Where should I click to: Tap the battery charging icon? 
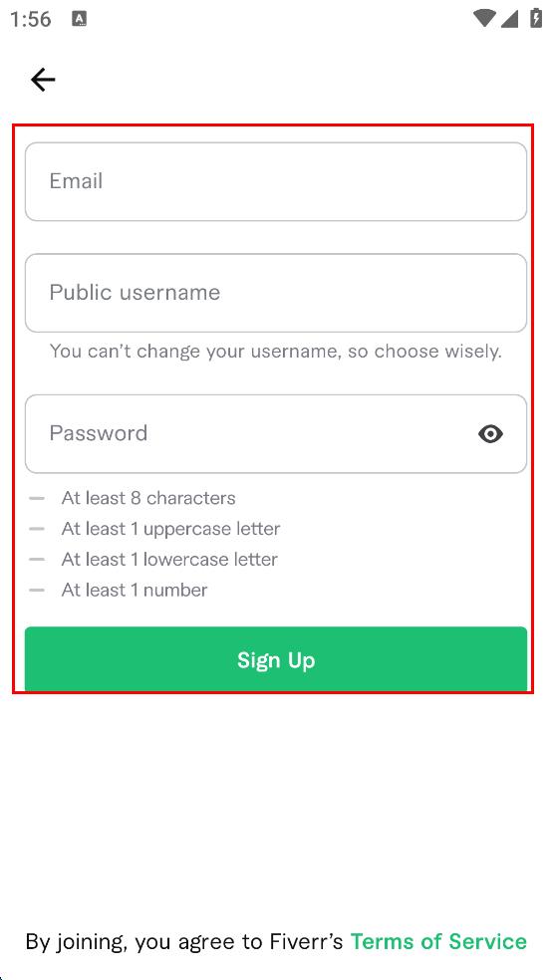tap(536, 18)
